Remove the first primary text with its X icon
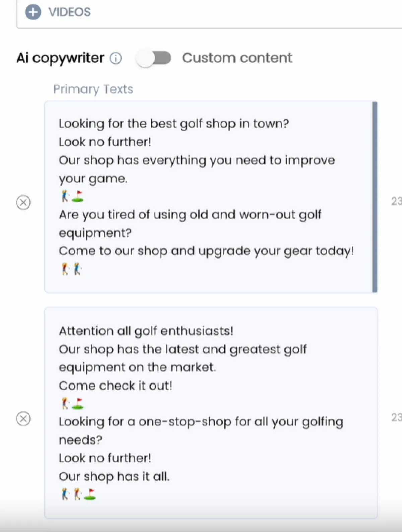Screen dimensions: 402x532 (x=23, y=202)
